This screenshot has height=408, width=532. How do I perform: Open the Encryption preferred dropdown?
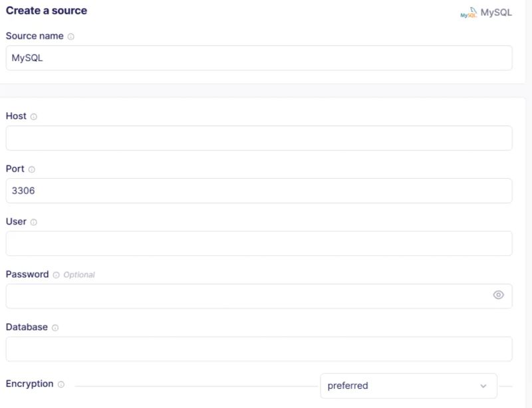tap(408, 386)
